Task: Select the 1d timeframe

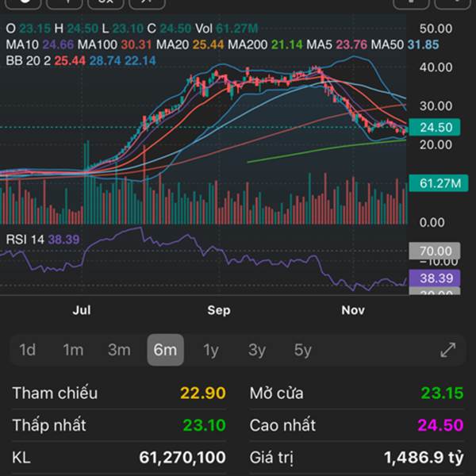Action: coord(27,350)
